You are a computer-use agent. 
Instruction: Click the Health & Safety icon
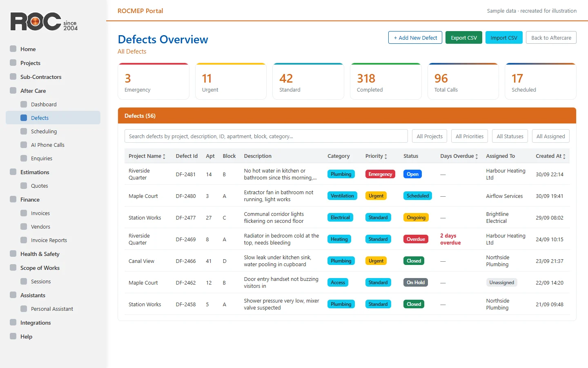(13, 254)
